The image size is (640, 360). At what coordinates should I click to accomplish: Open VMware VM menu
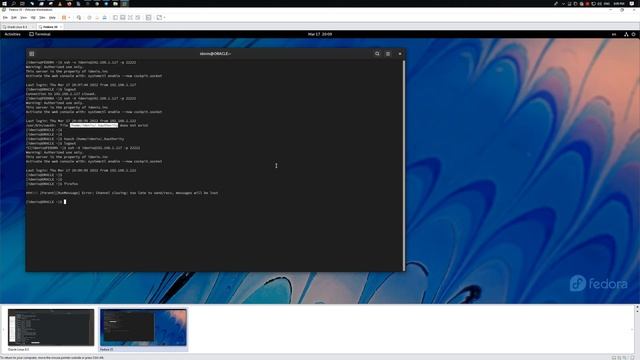pos(33,18)
